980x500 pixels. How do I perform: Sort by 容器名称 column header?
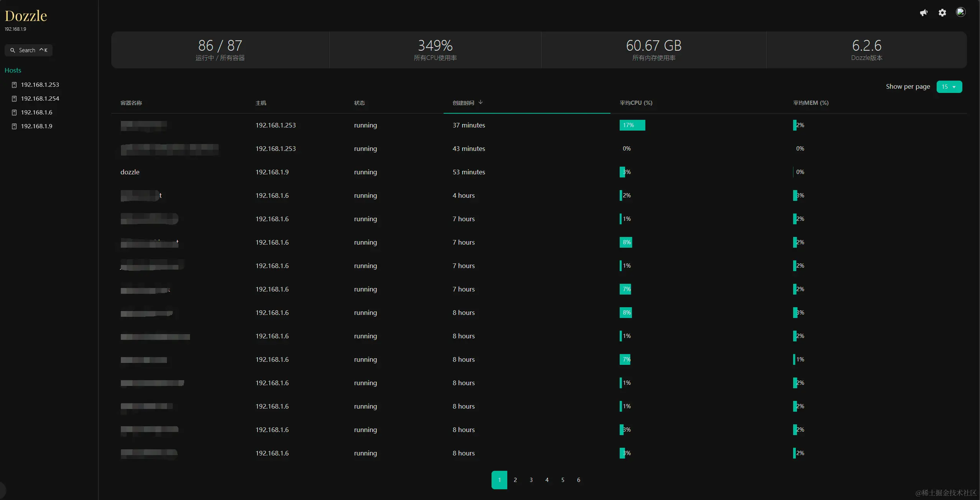pos(131,103)
